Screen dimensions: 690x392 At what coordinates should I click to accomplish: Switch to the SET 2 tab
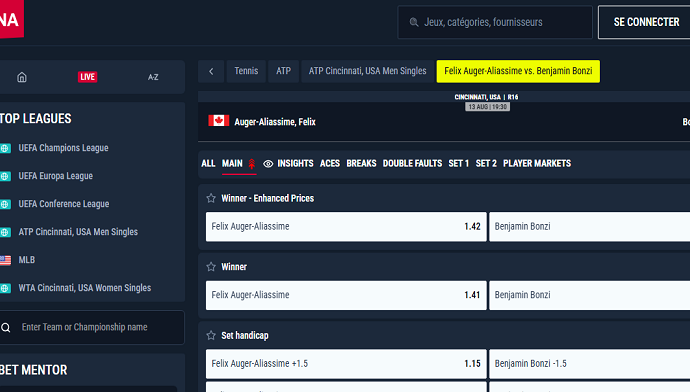(486, 164)
